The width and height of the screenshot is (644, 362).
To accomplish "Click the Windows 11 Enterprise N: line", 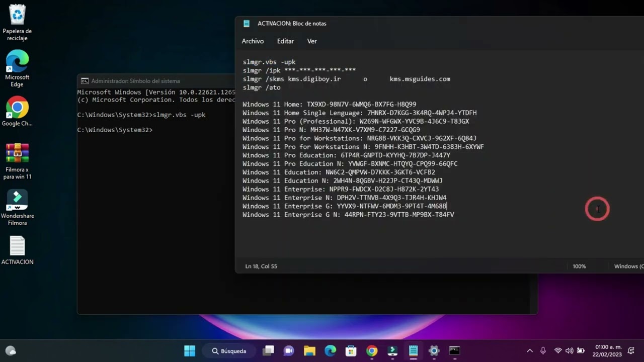I will pos(345,198).
